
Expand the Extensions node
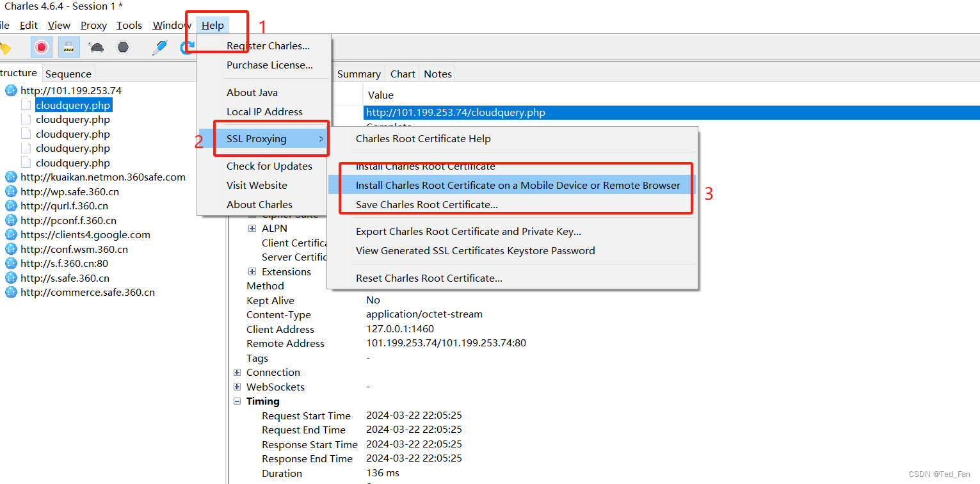click(x=252, y=271)
